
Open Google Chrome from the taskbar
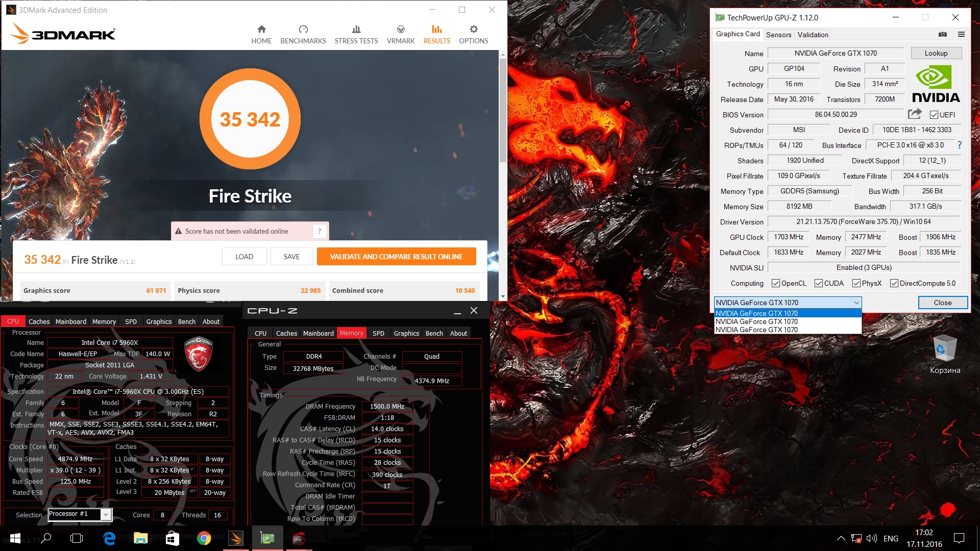[x=204, y=538]
